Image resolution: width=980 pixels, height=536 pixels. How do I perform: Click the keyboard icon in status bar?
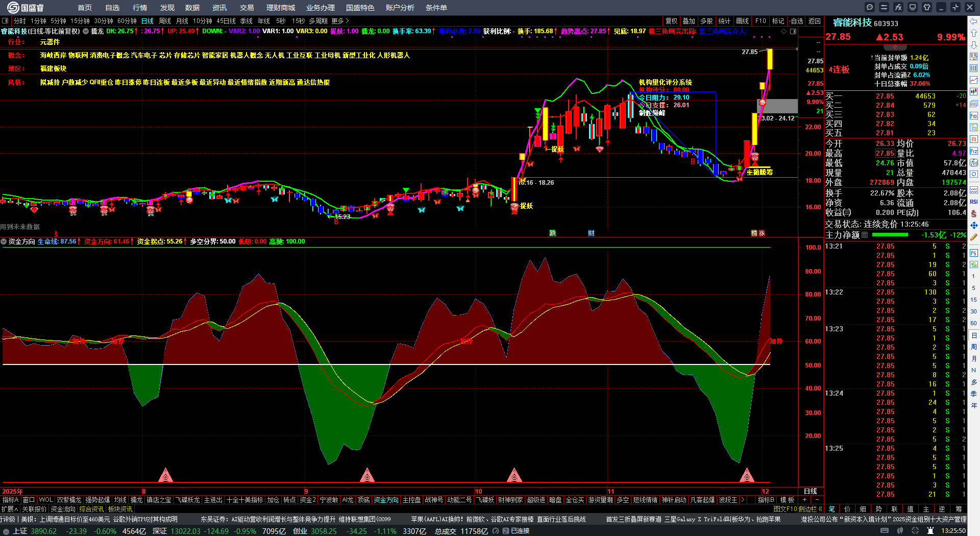(885, 531)
